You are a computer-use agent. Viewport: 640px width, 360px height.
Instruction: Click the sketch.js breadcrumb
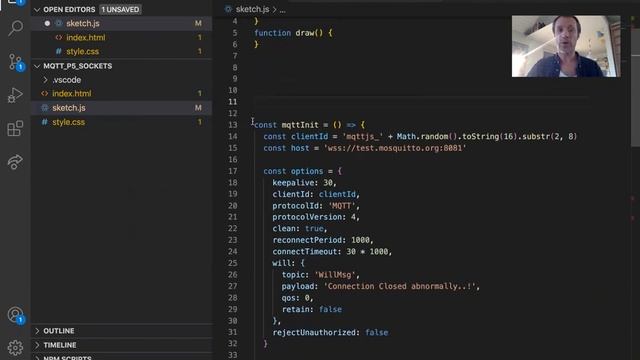point(252,9)
